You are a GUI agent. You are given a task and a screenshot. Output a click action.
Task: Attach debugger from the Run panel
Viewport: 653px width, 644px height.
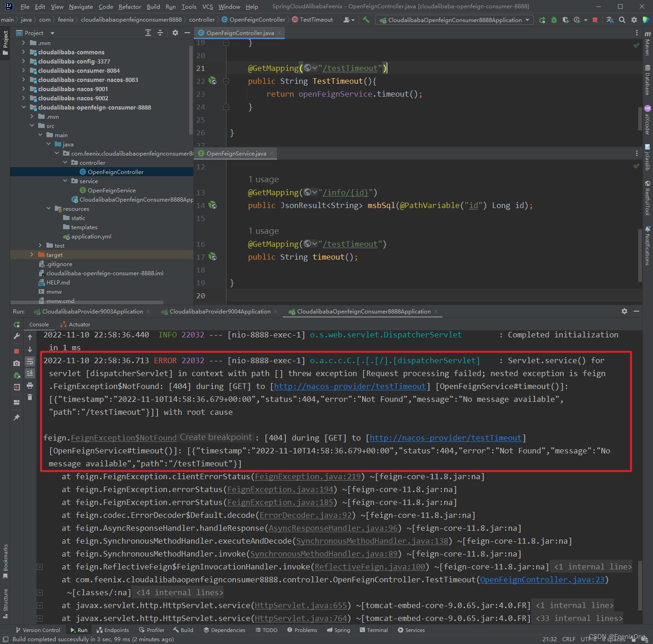coord(17,375)
